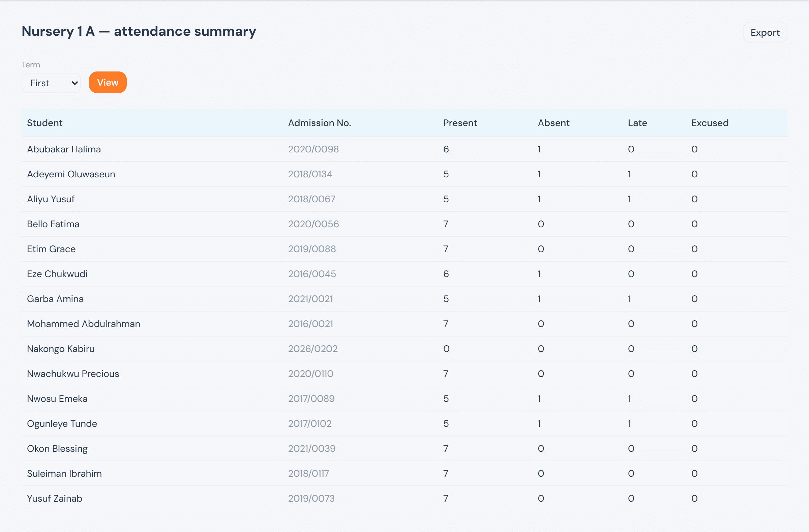Click admission number 2020/0110
809x532 pixels.
[311, 374]
